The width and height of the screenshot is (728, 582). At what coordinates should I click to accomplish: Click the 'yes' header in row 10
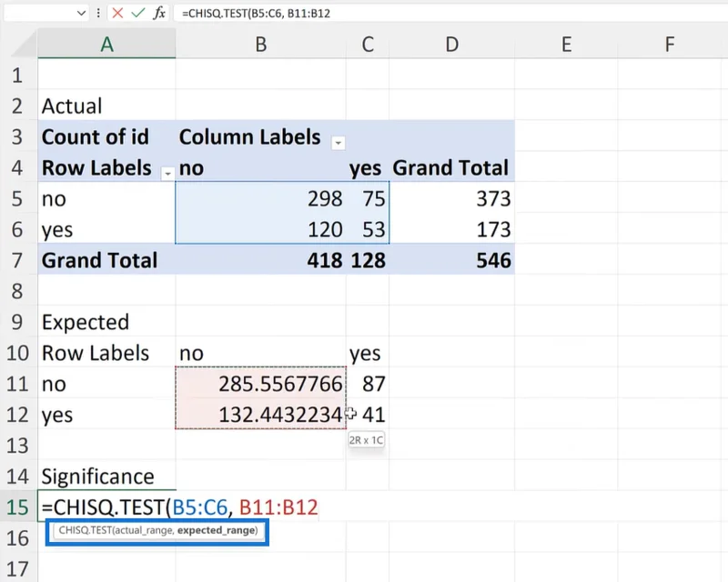point(368,353)
